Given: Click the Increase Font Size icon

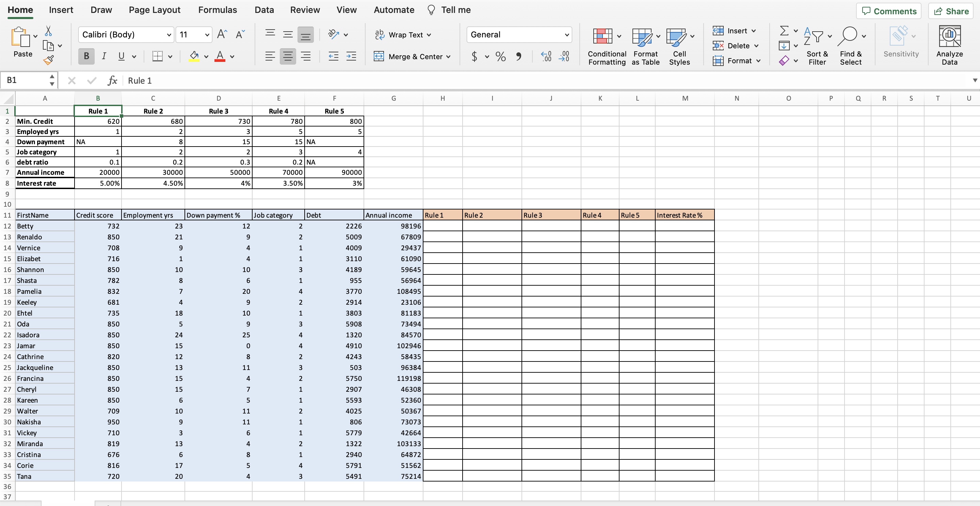Looking at the screenshot, I should point(222,35).
